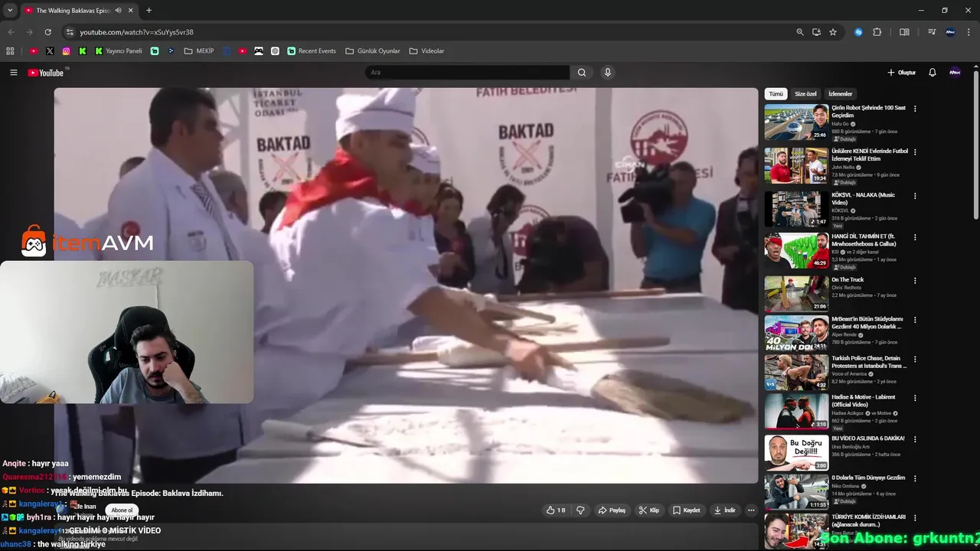Open options menu for HANGİ DİL TAHMİN ET video
This screenshot has width=980, height=551.
click(915, 237)
